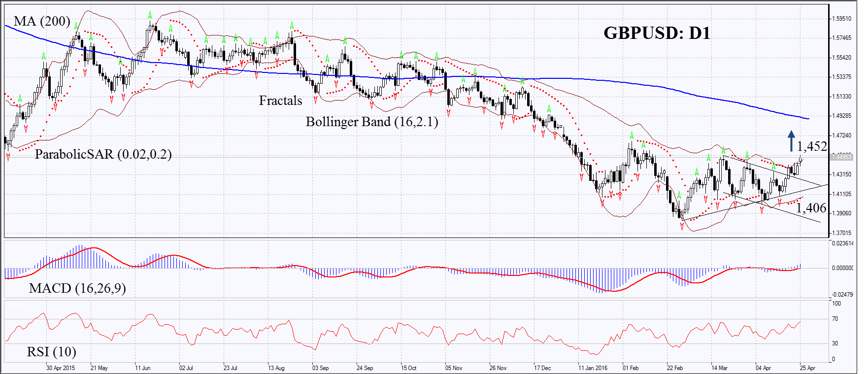Viewport: 868px width, 374px height.
Task: Select the RSI (10) indicator label
Action: click(x=51, y=352)
